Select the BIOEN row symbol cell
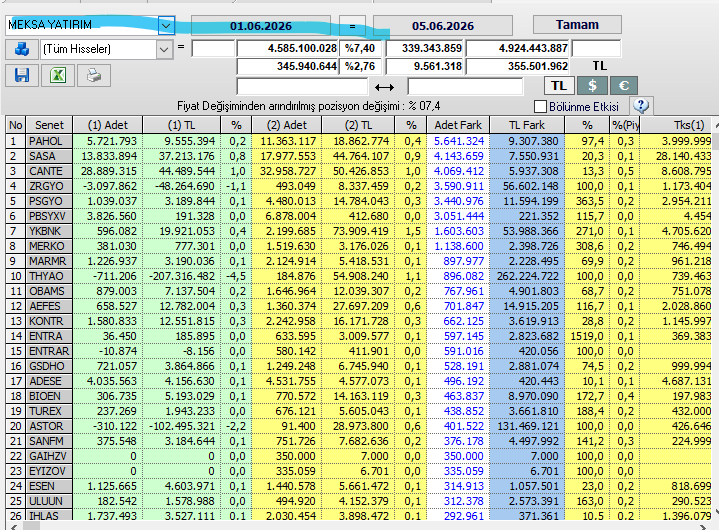Viewport: 719px width, 530px height. tap(49, 396)
